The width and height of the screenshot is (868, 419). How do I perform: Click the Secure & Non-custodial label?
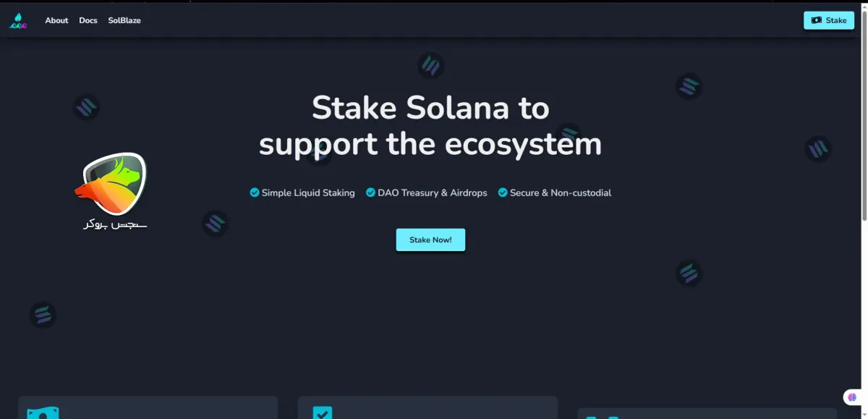[561, 192]
